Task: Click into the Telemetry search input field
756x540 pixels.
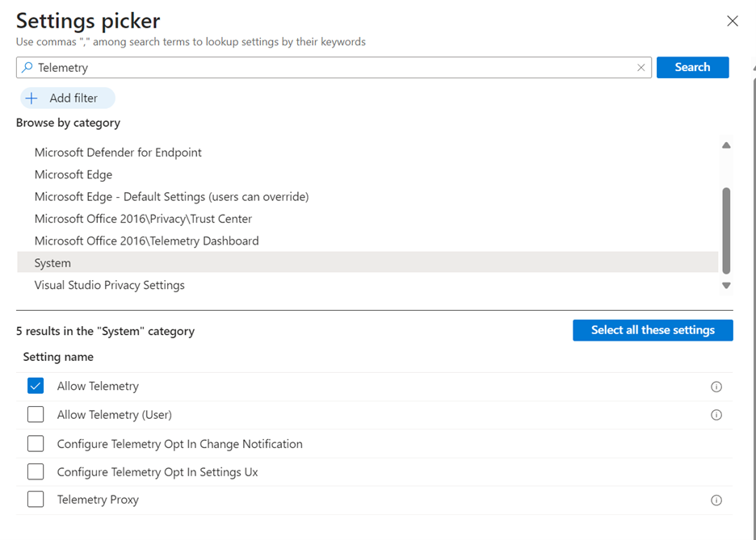Action: tap(323, 68)
